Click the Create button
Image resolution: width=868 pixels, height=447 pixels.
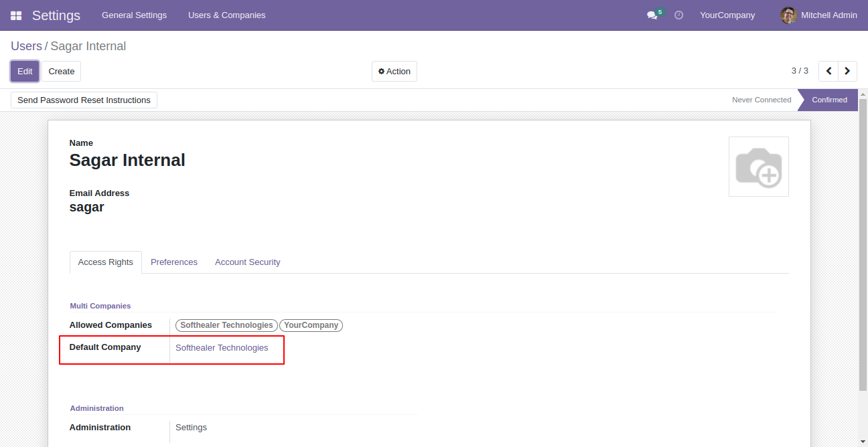click(x=62, y=72)
